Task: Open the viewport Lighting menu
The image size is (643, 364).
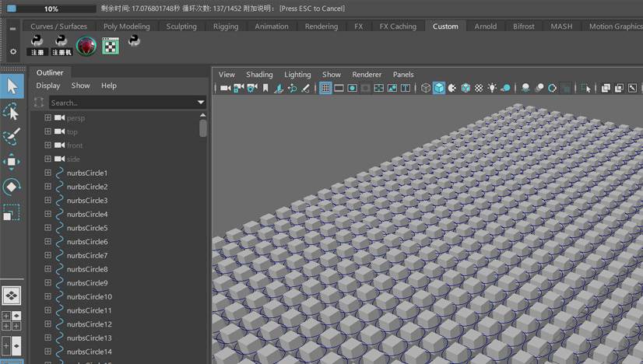Action: tap(297, 75)
